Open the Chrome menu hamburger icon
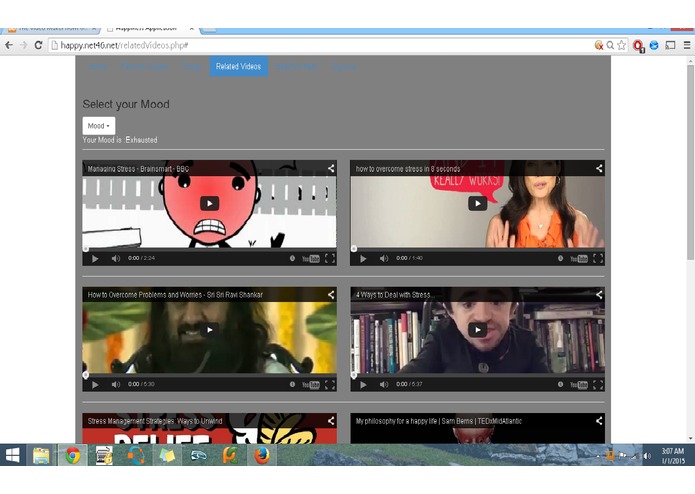The height and width of the screenshot is (494, 695). (687, 45)
